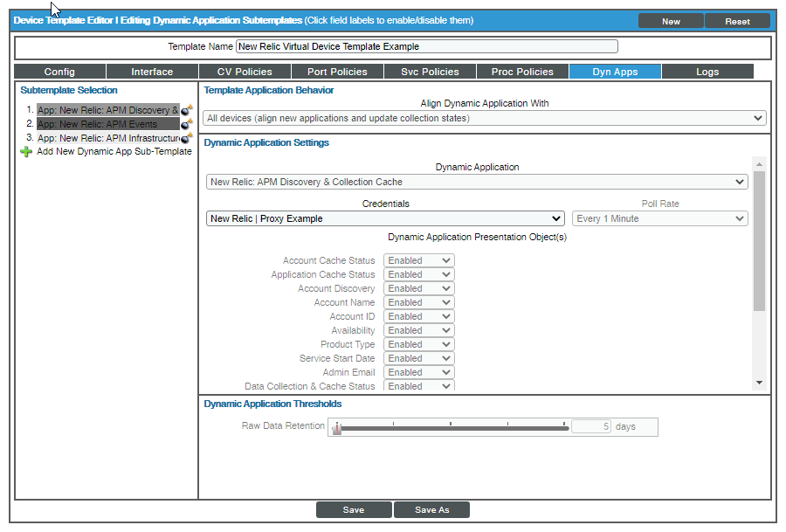Open the Poll Rate dropdown
This screenshot has width=786, height=532.
[x=659, y=218]
